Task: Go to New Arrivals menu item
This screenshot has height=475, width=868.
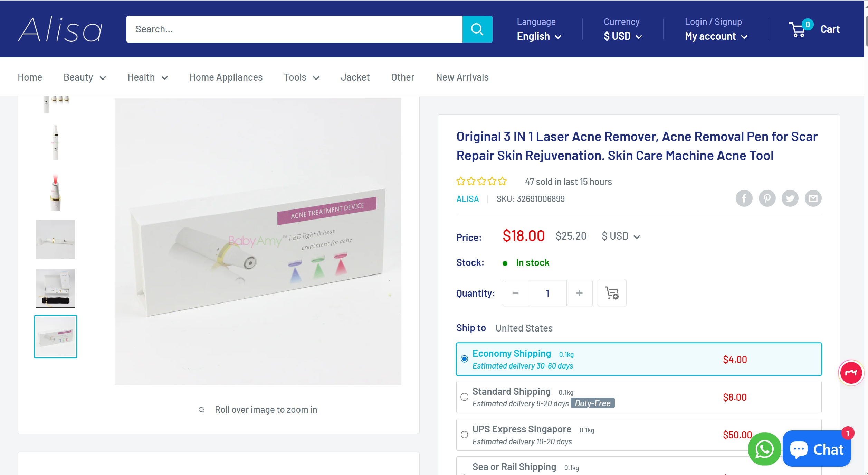Action: point(462,77)
